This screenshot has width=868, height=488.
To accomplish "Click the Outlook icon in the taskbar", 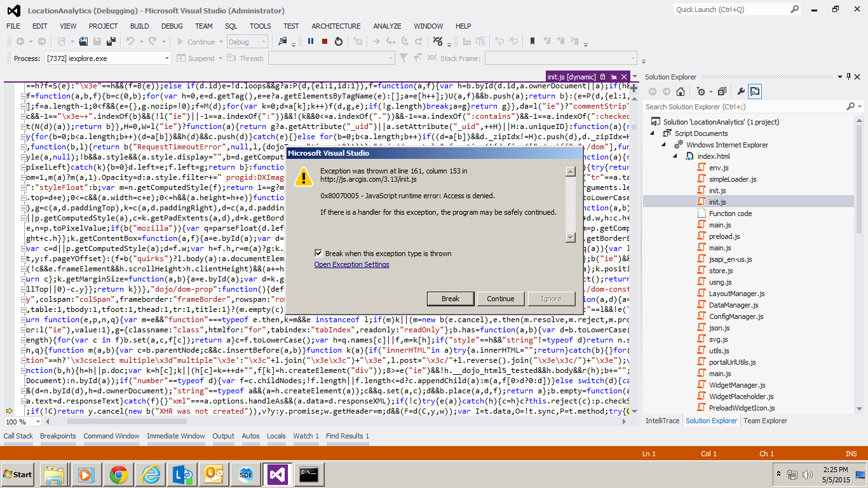I will point(214,474).
